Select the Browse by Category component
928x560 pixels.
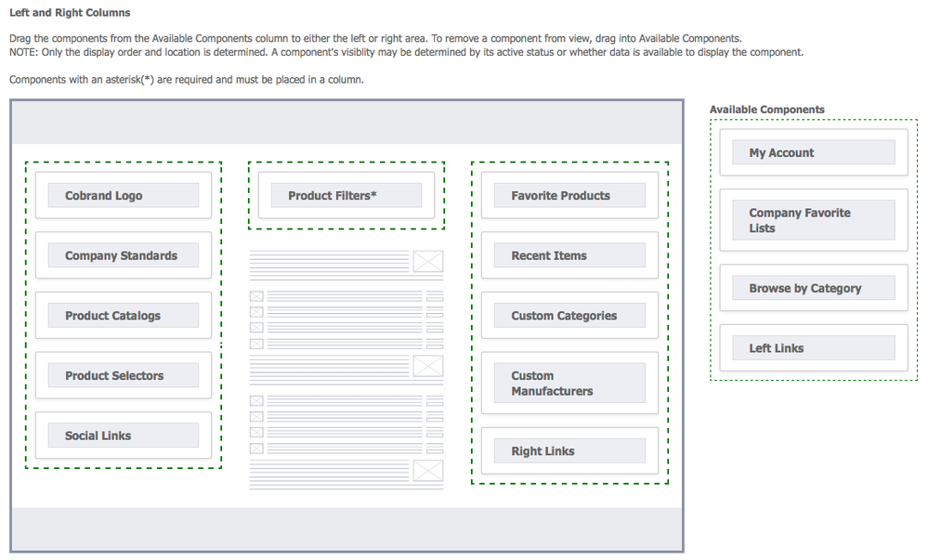click(813, 289)
